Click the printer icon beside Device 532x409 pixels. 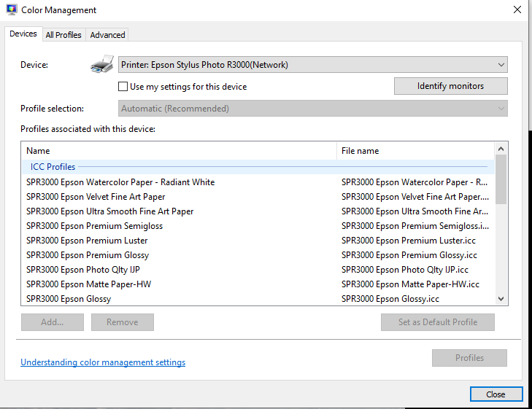click(x=102, y=65)
